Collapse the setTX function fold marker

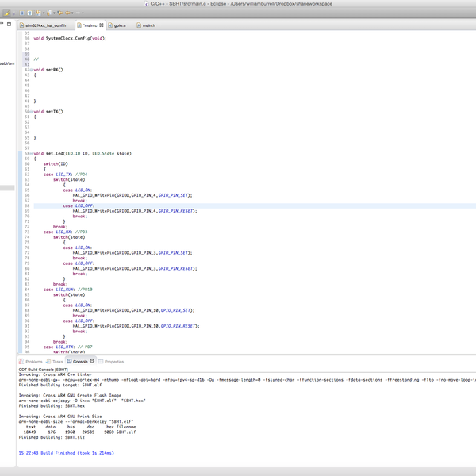(x=32, y=112)
